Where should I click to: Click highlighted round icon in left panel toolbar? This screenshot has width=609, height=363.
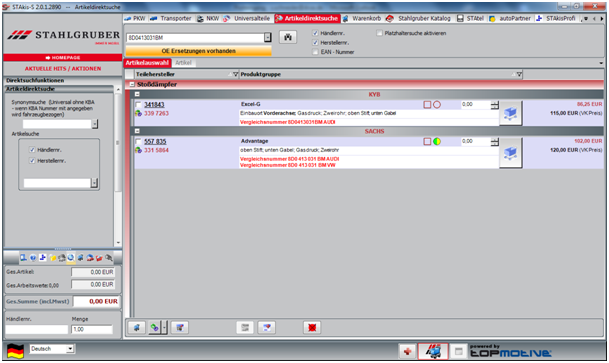click(71, 257)
